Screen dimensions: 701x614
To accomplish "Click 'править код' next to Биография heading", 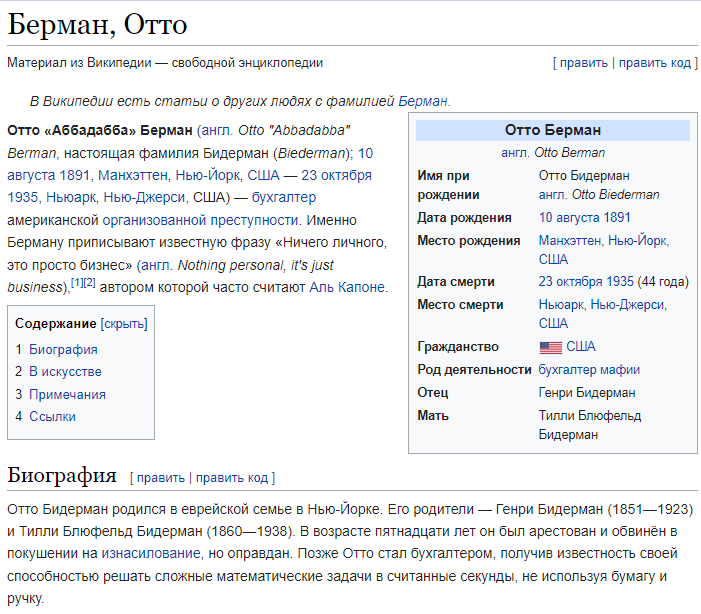I will pyautogui.click(x=232, y=478).
